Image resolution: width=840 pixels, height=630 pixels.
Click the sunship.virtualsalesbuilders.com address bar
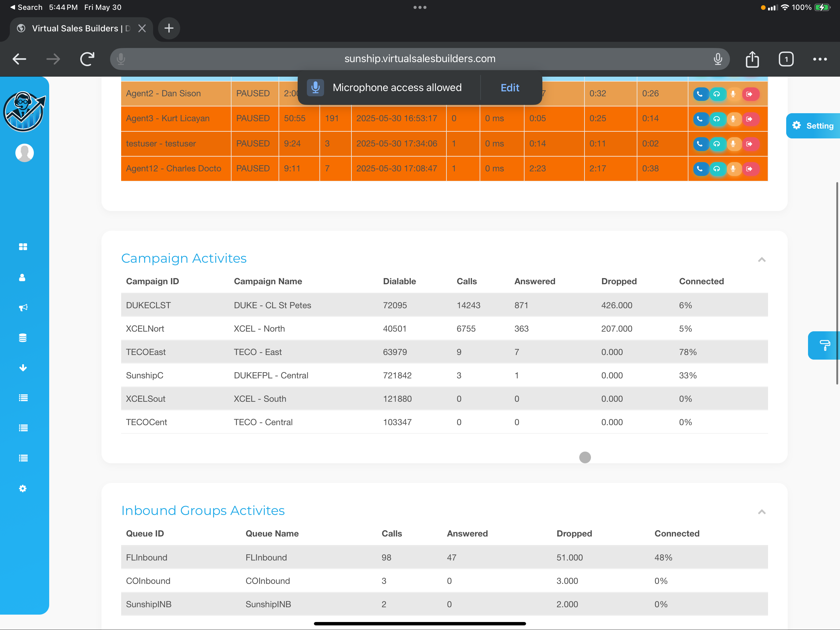[x=420, y=59]
